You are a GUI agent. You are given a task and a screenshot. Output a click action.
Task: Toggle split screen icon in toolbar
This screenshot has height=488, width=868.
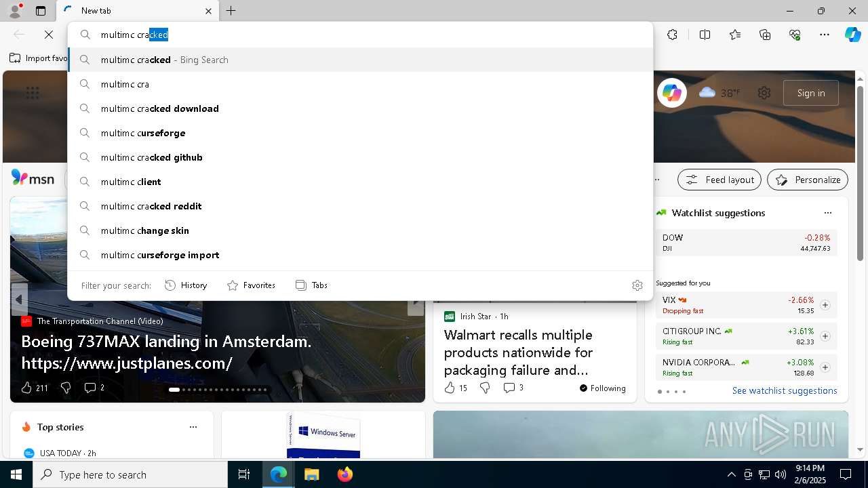click(705, 35)
